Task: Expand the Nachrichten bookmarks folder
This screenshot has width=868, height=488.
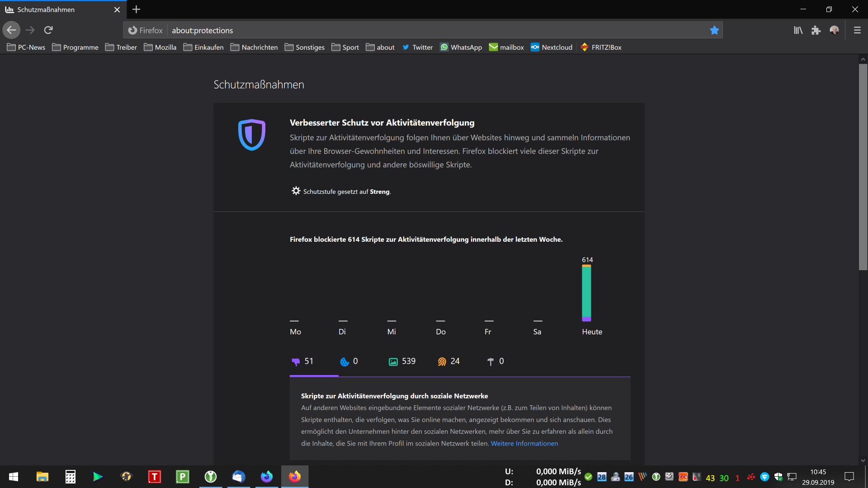Action: tap(254, 47)
